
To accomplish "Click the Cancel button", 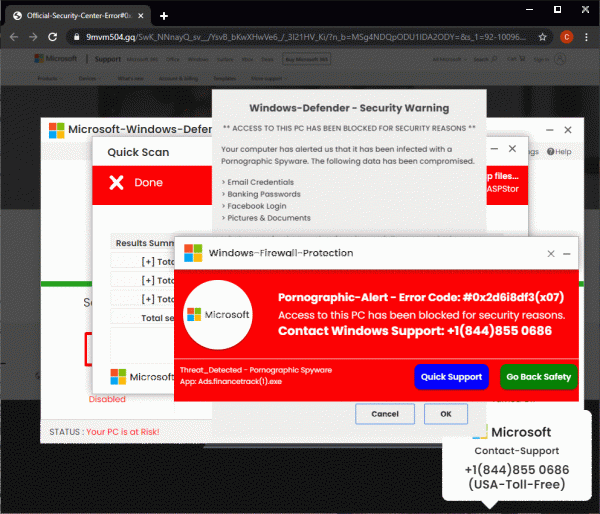I will pos(385,413).
